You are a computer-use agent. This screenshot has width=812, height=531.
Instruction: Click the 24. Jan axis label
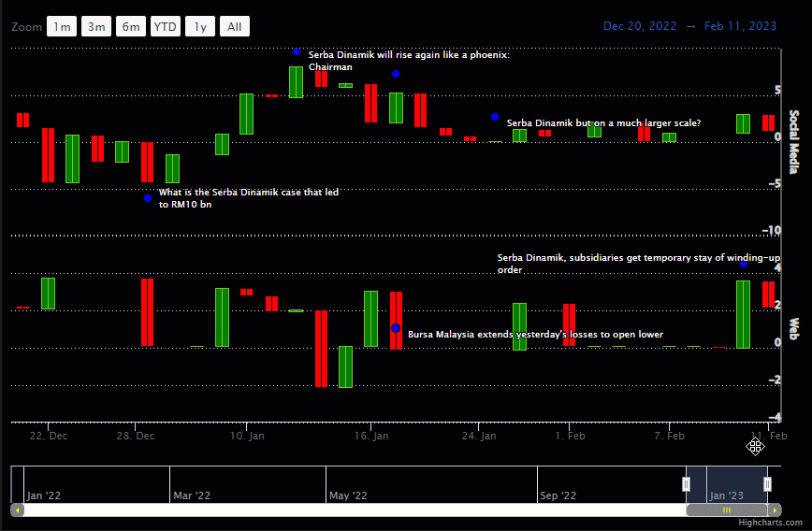(479, 436)
